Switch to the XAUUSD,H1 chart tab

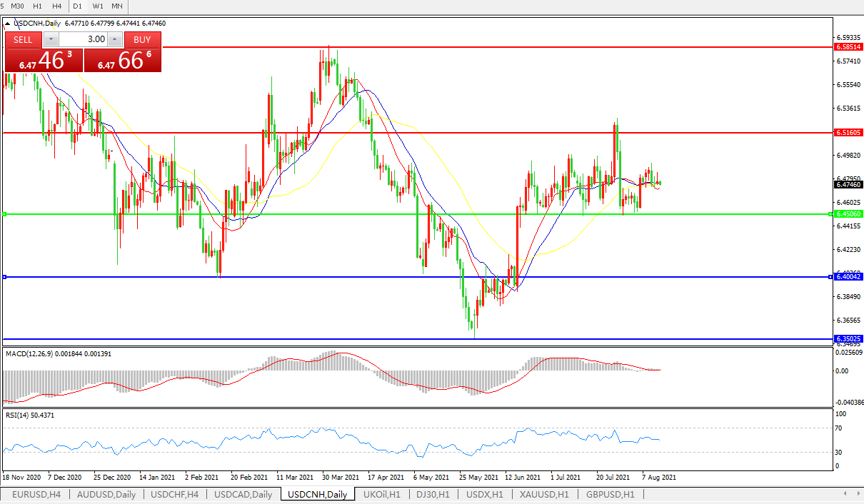pyautogui.click(x=544, y=495)
